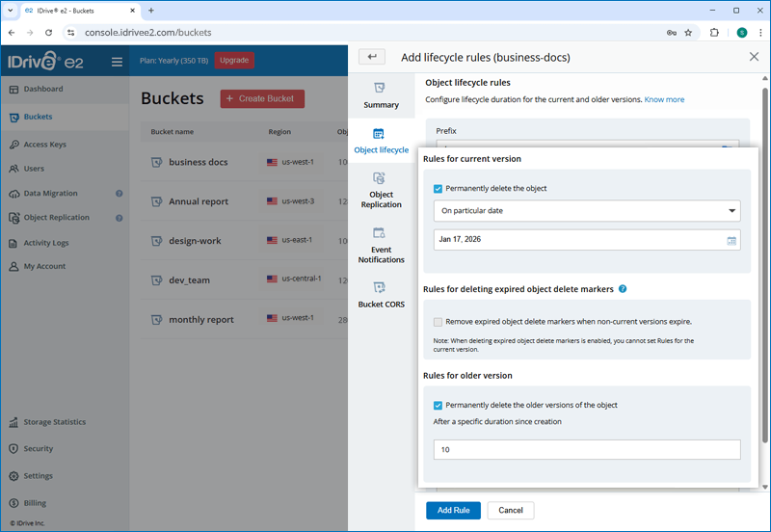This screenshot has width=771, height=532.
Task: Open the hamburger menu next to the IDrive e2 logo
Action: [x=117, y=62]
